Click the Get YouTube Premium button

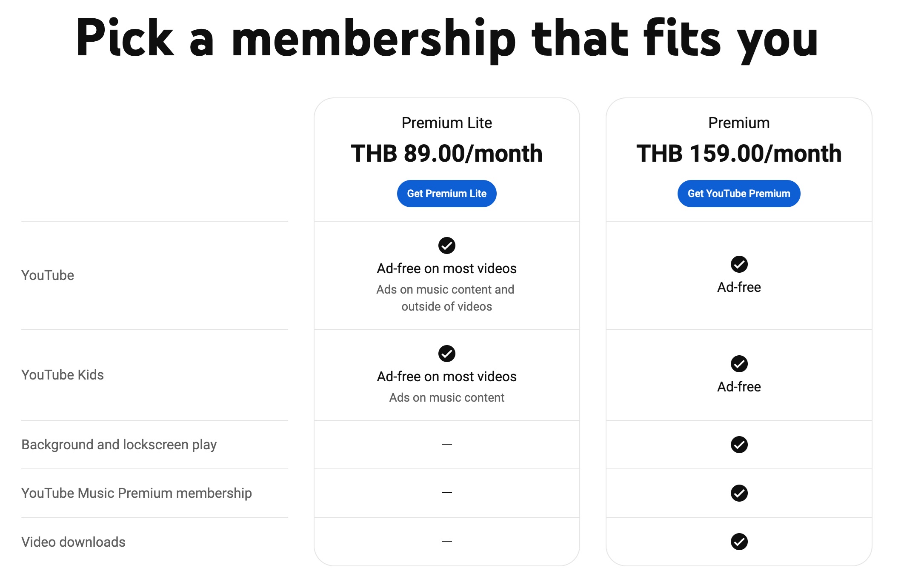[x=738, y=194]
